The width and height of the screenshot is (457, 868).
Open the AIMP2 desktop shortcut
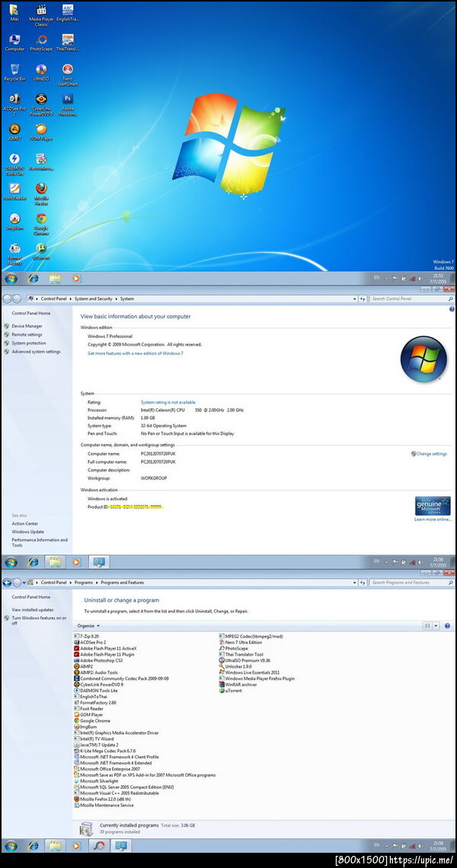click(14, 132)
